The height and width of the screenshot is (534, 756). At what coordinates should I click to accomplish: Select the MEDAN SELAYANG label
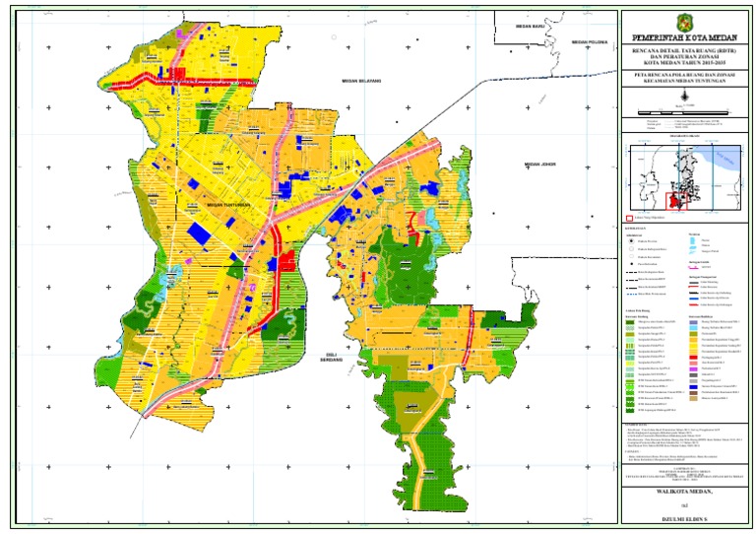pyautogui.click(x=361, y=81)
